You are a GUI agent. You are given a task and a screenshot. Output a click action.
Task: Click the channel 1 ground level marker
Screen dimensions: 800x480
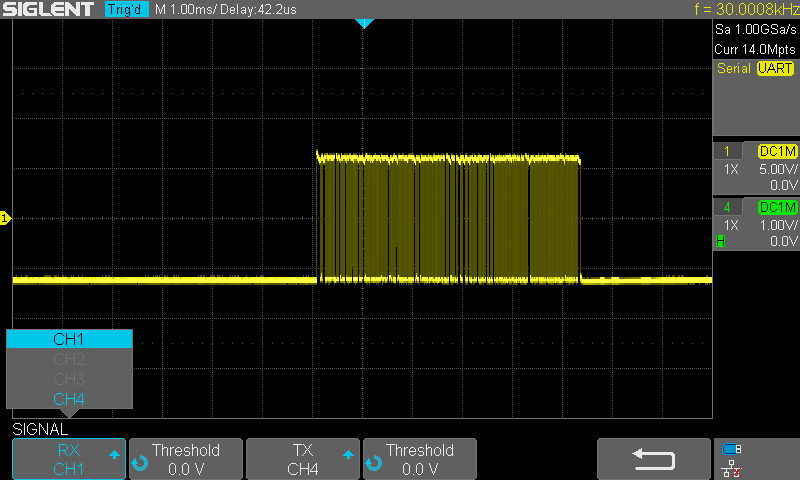(5, 218)
